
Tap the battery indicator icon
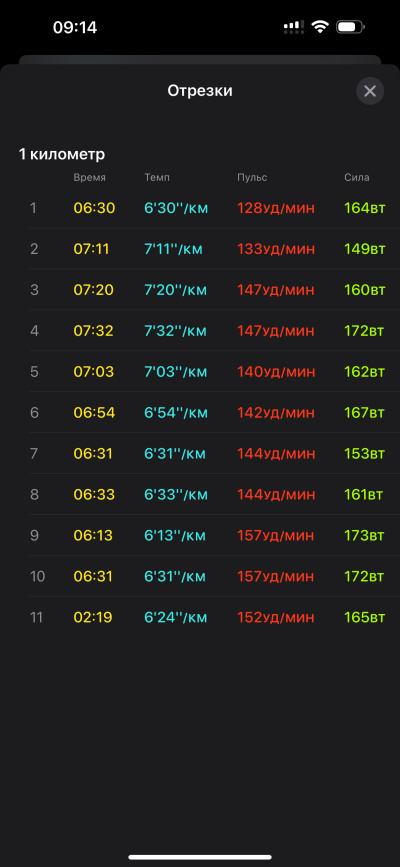point(350,27)
